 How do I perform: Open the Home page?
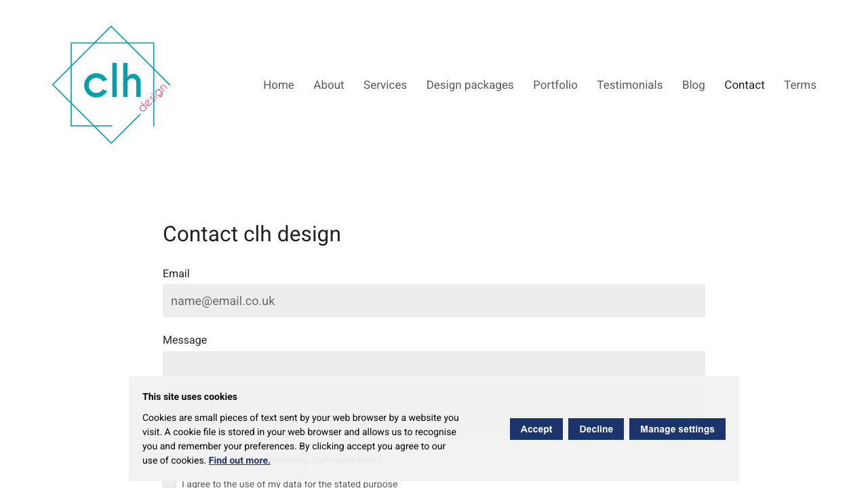tap(278, 85)
